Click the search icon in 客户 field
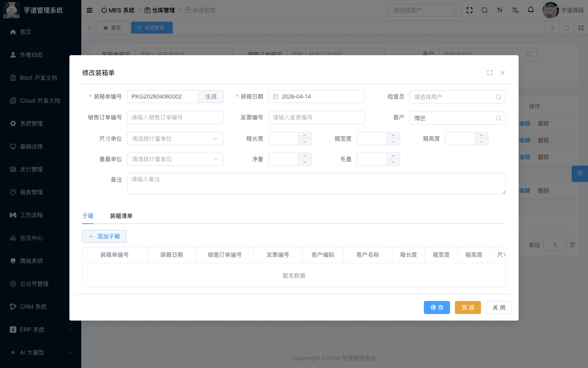This screenshot has height=368, width=588. click(498, 118)
